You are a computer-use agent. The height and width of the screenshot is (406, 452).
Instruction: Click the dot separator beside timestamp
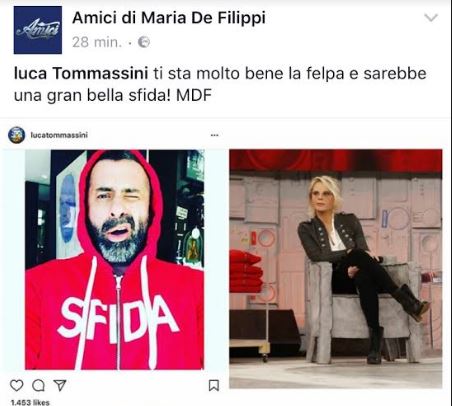pyautogui.click(x=130, y=43)
